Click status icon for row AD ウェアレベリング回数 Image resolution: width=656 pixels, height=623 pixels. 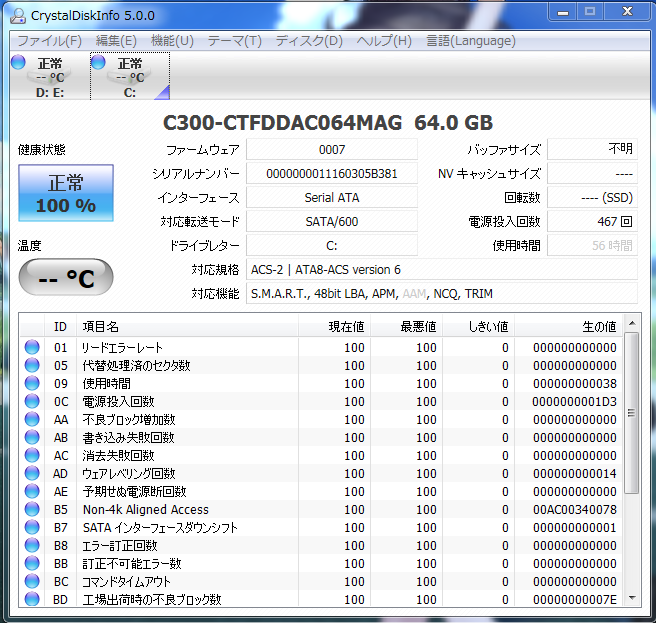pyautogui.click(x=32, y=473)
